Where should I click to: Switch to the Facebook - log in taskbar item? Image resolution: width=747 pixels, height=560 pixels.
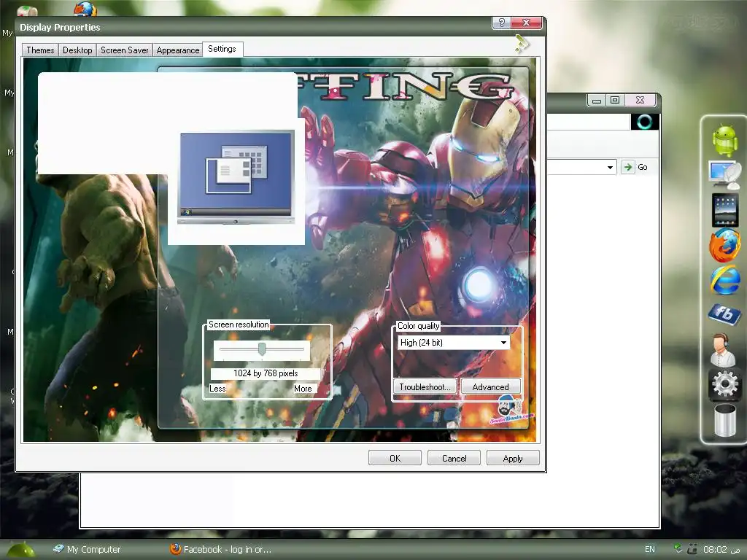[220, 549]
